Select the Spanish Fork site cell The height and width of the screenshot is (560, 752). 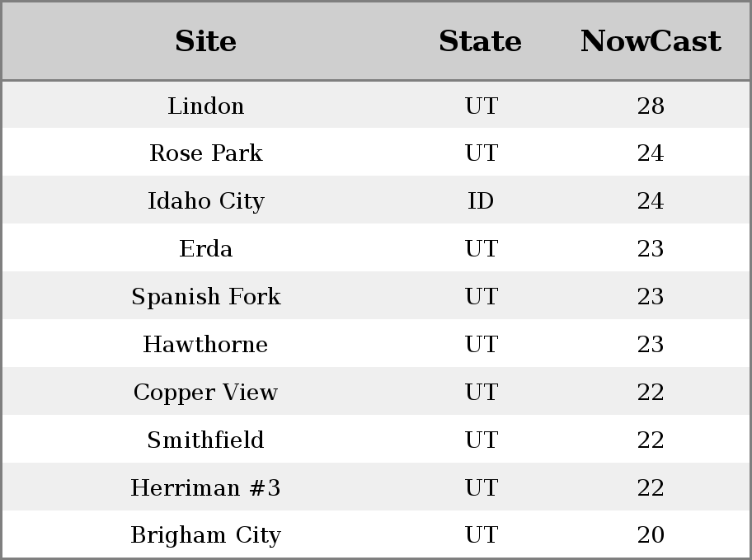click(x=205, y=297)
